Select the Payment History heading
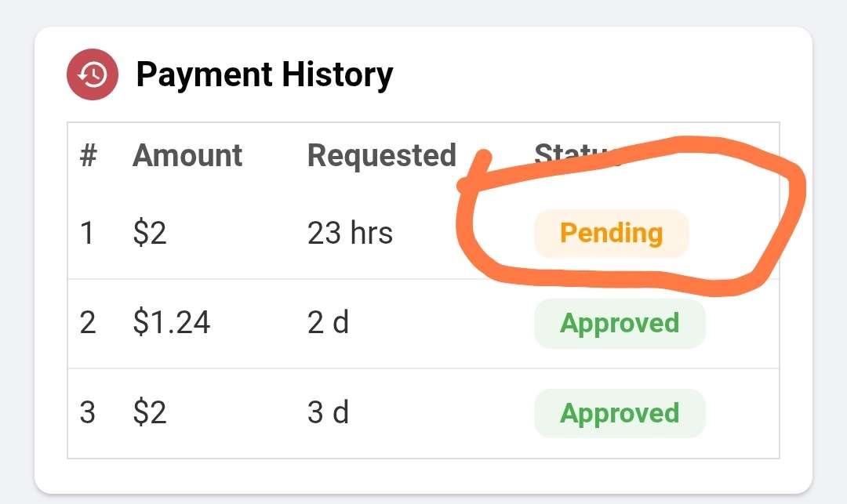Screen dimensions: 847x504 click(264, 74)
